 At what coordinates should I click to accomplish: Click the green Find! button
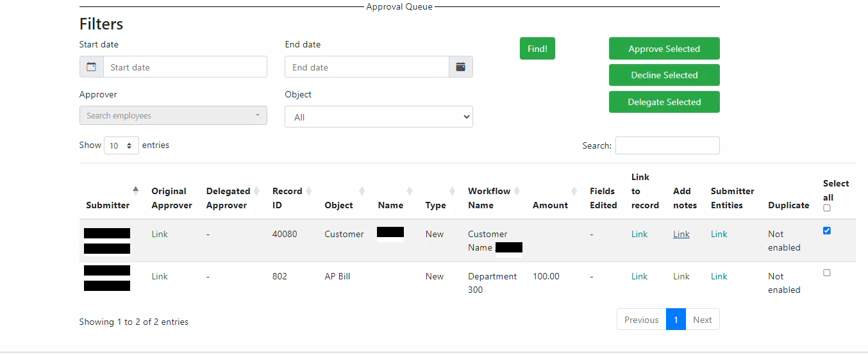(x=537, y=49)
